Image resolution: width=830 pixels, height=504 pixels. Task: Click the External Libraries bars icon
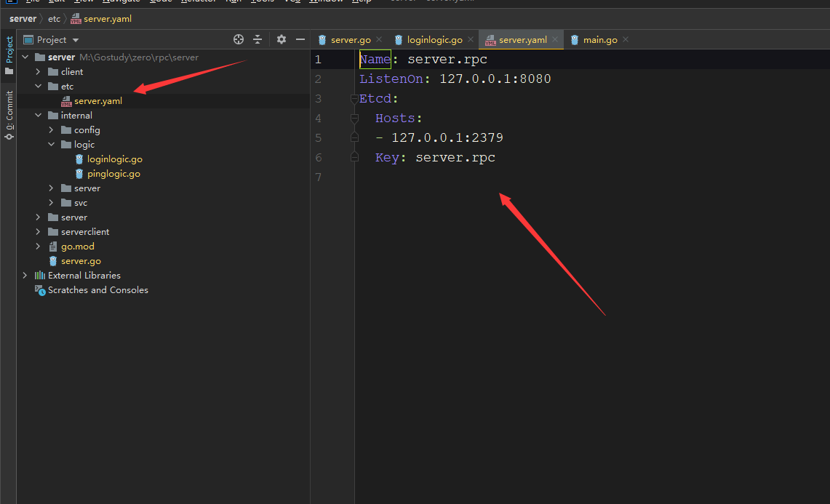[x=40, y=276]
